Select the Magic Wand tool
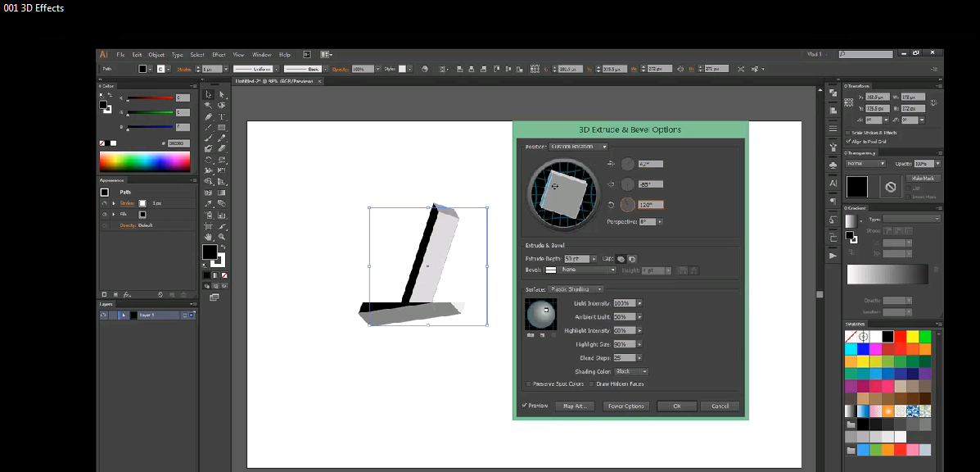Viewport: 980px width, 472px height. coord(207,105)
